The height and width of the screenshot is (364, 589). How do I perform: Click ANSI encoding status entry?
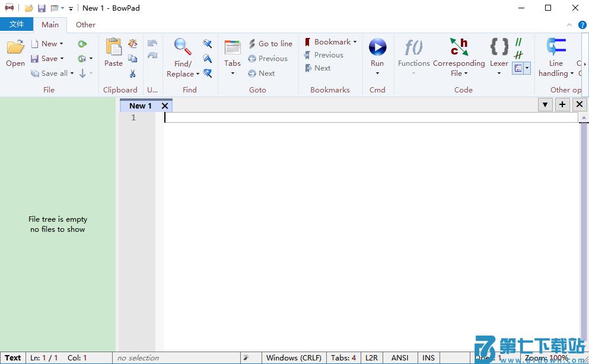[400, 358]
